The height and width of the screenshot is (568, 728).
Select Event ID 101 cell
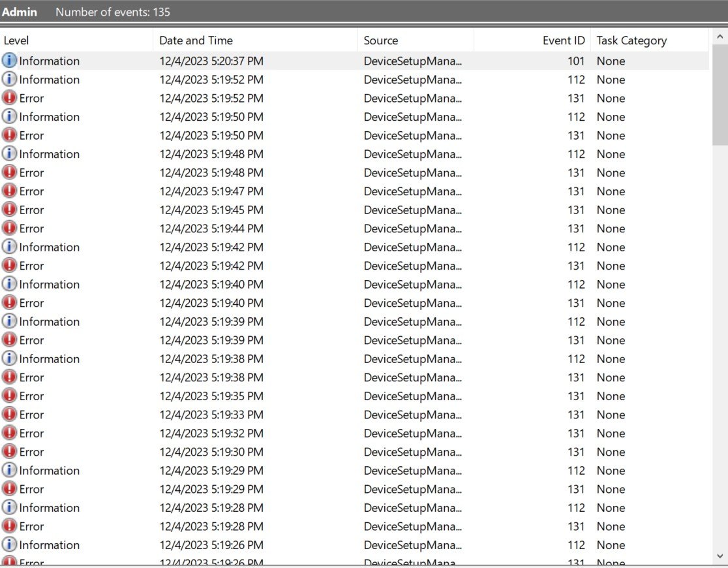coord(576,61)
